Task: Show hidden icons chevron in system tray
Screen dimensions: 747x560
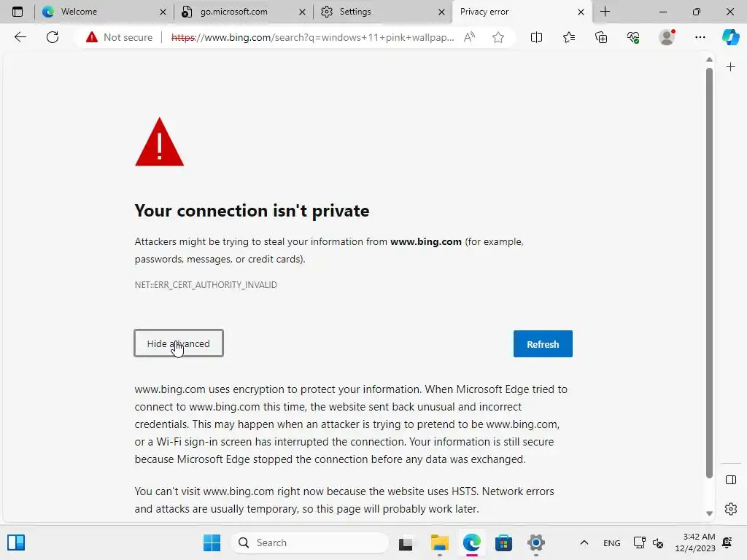Action: click(x=584, y=542)
